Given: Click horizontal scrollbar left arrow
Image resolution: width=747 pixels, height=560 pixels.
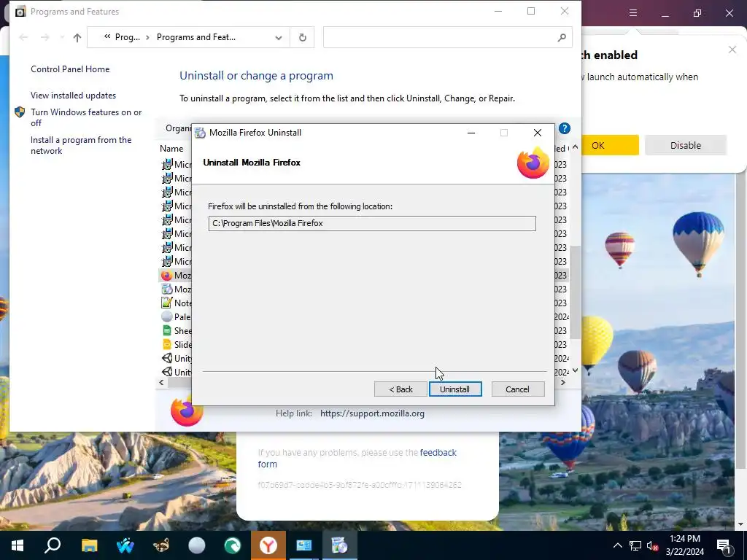Looking at the screenshot, I should tap(161, 382).
